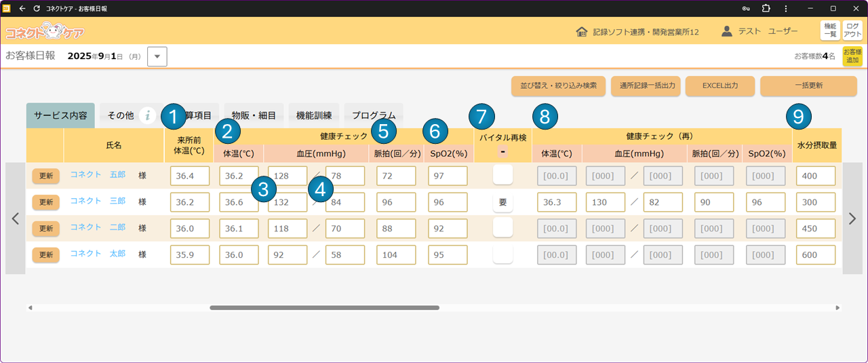The height and width of the screenshot is (363, 868).
Task: Open the extensions puzzle icon
Action: (766, 9)
